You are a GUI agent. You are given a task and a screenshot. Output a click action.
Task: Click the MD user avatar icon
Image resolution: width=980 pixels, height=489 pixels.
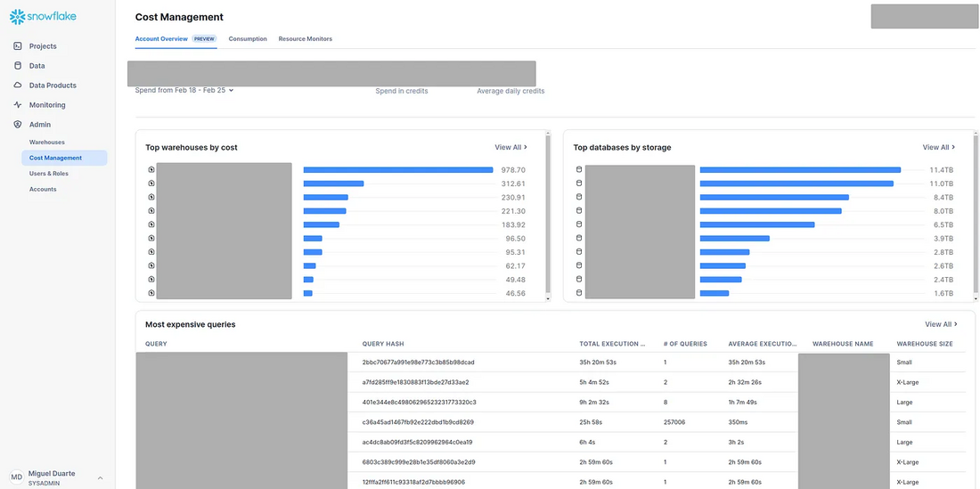click(x=17, y=477)
